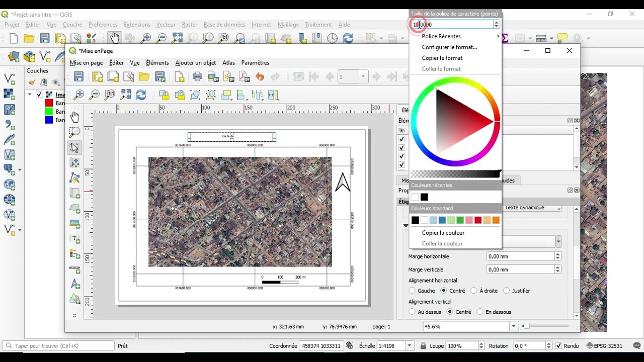This screenshot has height=362, width=644.
Task: Open the Texte dynamique dropdown
Action: (533, 208)
